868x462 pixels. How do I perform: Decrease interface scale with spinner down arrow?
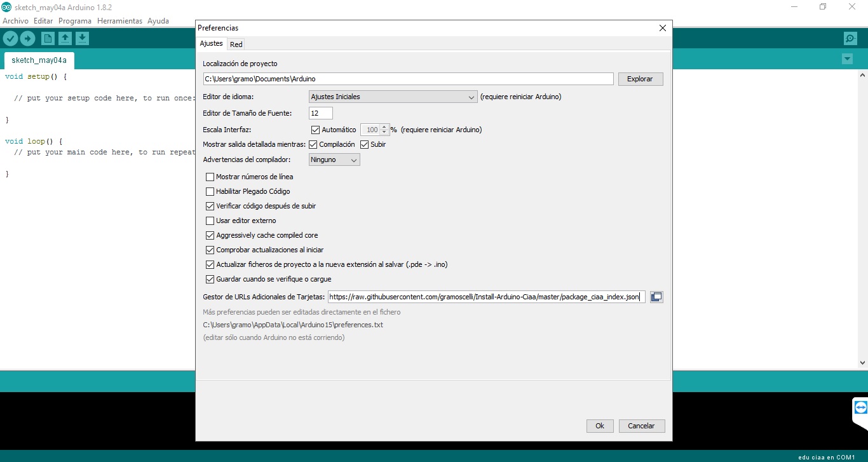[384, 132]
